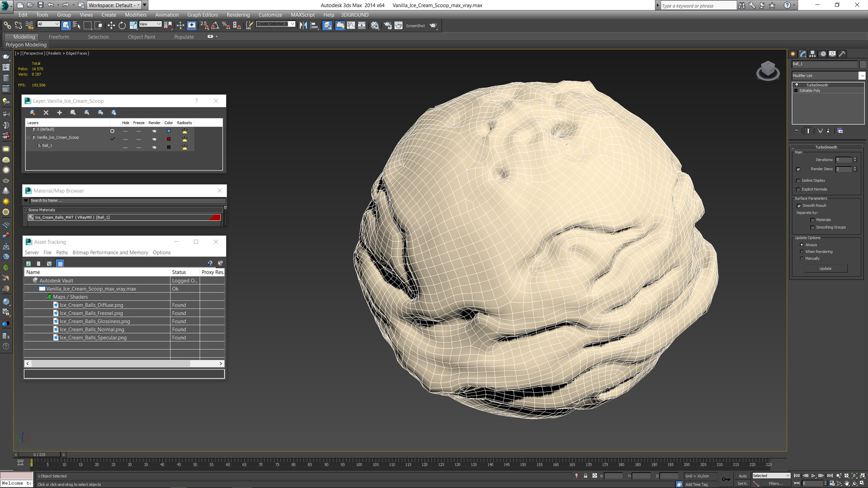Switch to the Freeform ribbon tab
The height and width of the screenshot is (488, 868).
[59, 37]
